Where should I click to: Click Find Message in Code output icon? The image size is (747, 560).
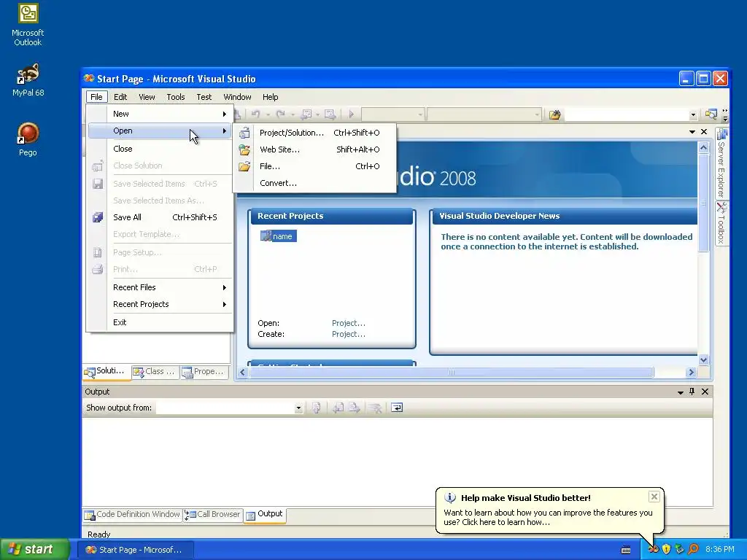coord(316,408)
